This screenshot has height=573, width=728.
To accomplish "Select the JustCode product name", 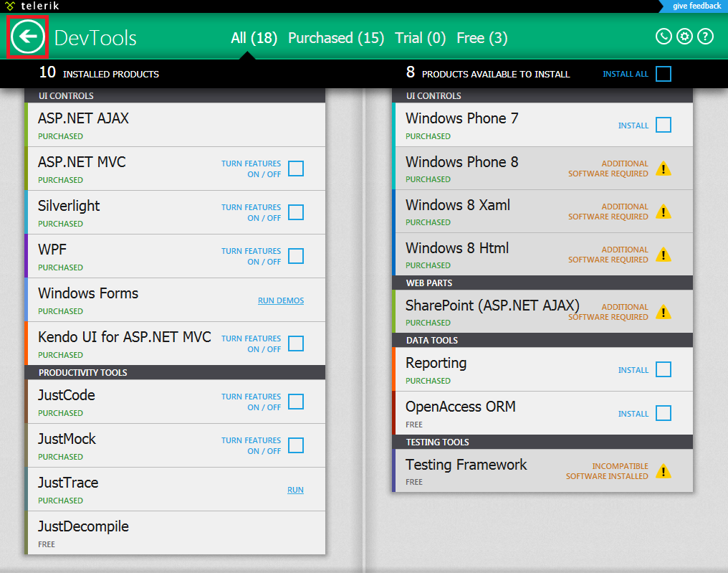I will point(67,395).
